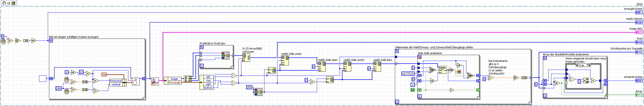Click the 'Wenn steigende Anzahl' case comment
Image resolution: width=644 pixels, height=106 pixels.
pyautogui.click(x=586, y=60)
